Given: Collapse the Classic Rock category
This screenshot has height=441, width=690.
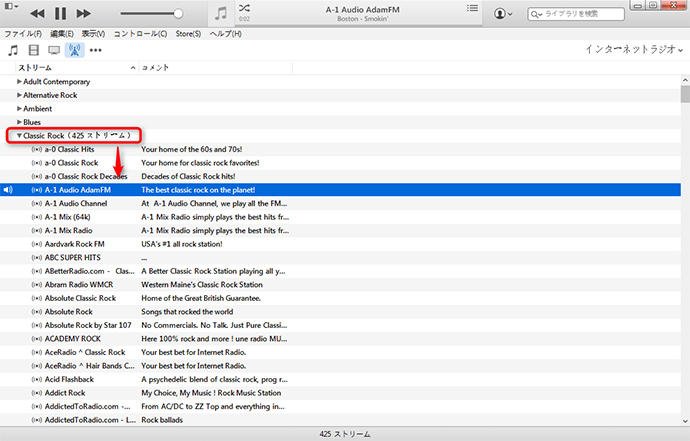Looking at the screenshot, I should click(x=19, y=136).
